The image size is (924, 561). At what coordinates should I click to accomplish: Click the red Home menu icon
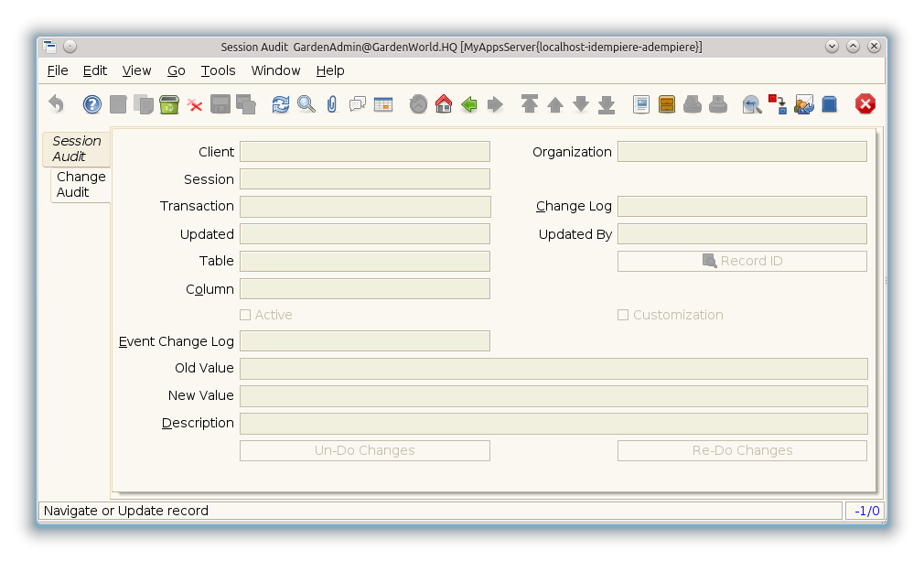click(x=444, y=104)
